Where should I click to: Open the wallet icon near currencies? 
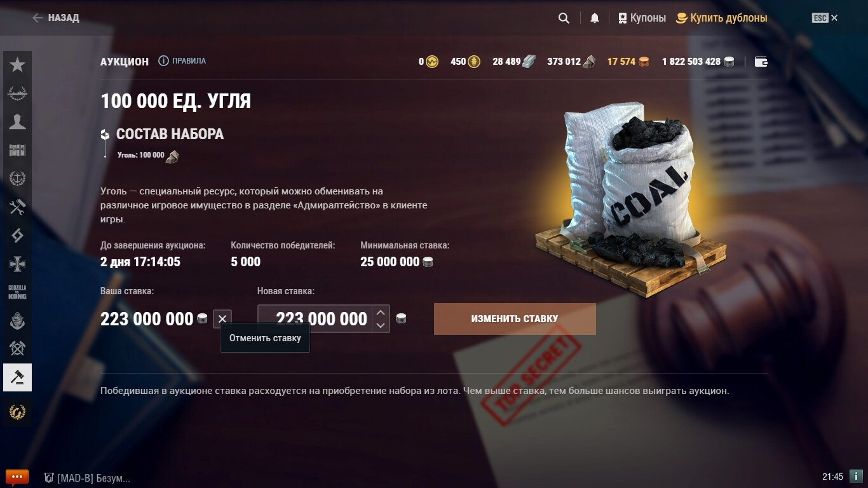[x=761, y=62]
